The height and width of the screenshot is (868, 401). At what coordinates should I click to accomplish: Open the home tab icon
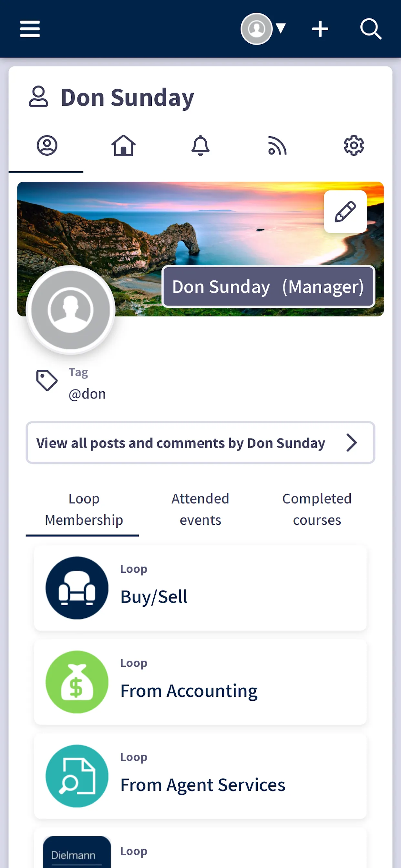pyautogui.click(x=123, y=146)
